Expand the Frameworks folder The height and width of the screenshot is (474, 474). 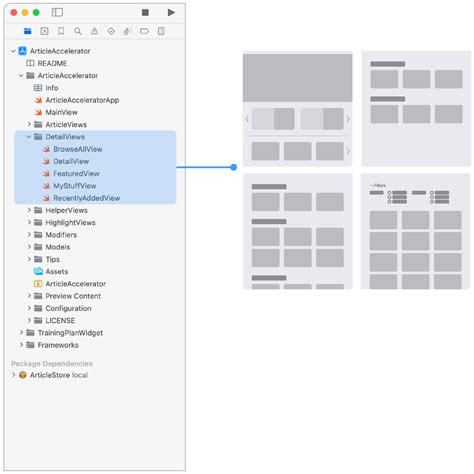[21, 345]
